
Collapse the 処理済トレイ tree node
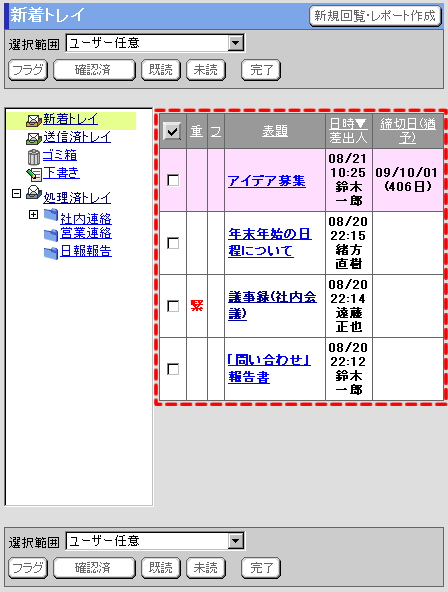coord(16,194)
